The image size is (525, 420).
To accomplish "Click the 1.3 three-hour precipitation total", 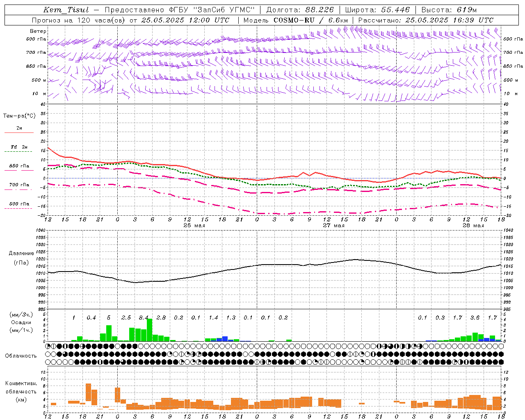I will click(231, 318).
